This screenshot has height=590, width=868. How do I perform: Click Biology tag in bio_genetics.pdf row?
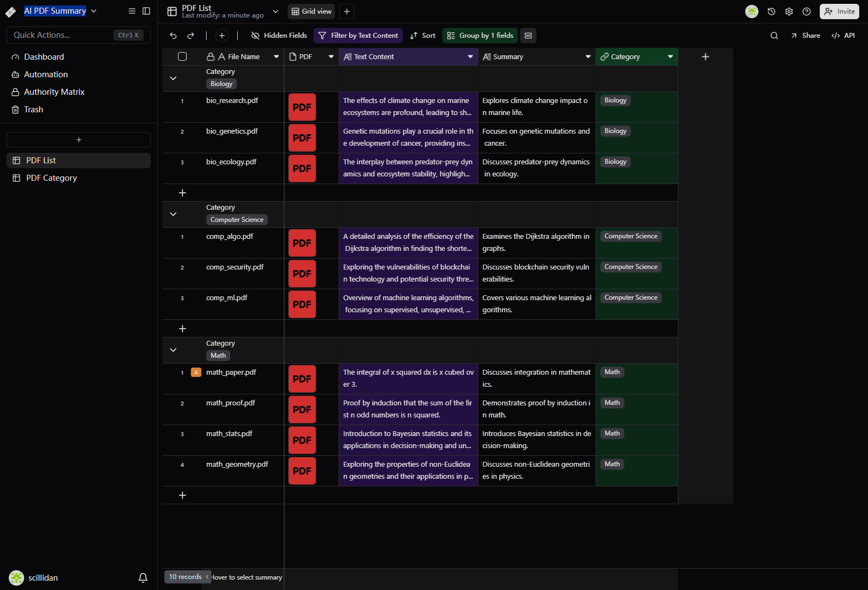coord(615,131)
